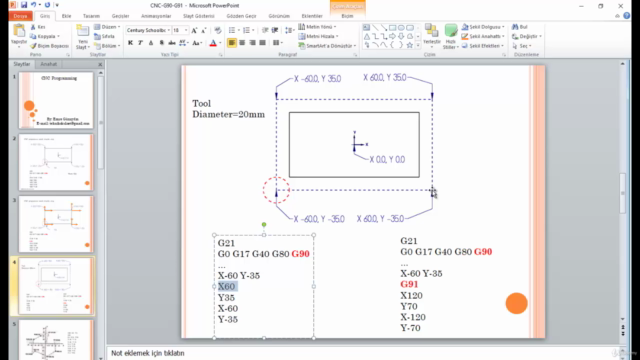Viewport: 640px width, 360px height.
Task: Toggle Italic (T) formatting
Action: tap(140, 43)
